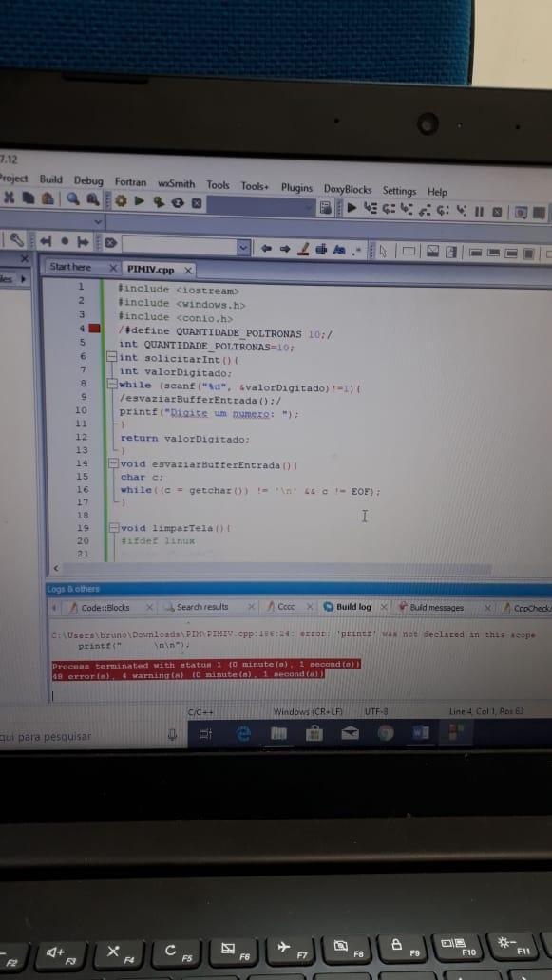This screenshot has height=980, width=552.
Task: Open the Debug menu
Action: click(88, 180)
